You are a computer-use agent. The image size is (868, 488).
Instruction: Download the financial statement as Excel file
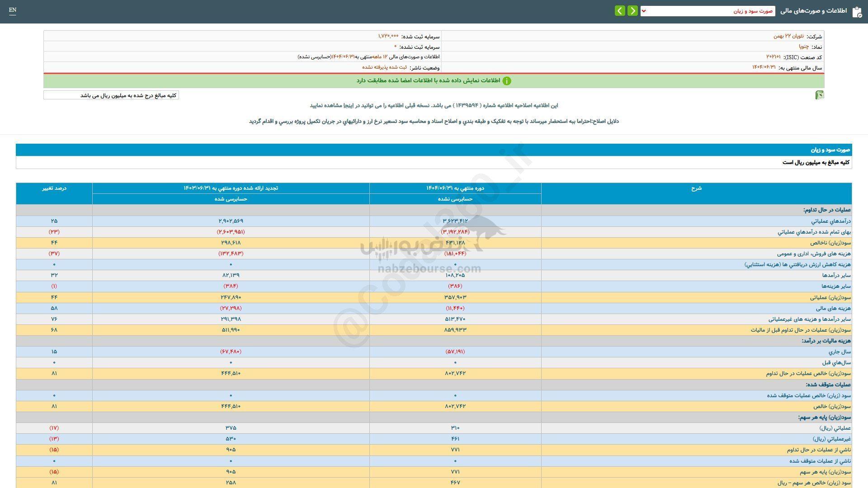click(x=820, y=95)
